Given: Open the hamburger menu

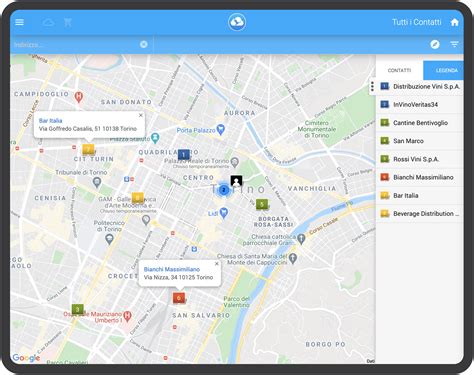Looking at the screenshot, I should pos(20,22).
